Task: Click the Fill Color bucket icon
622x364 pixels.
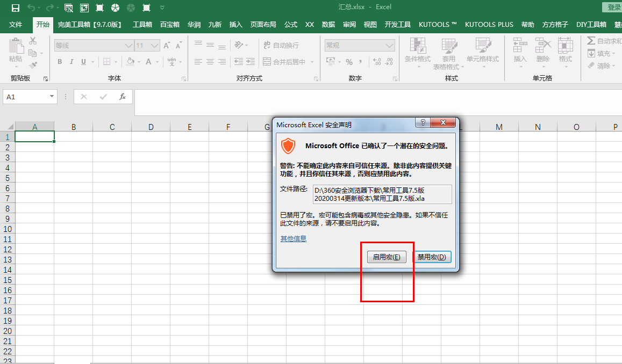Action: pos(130,61)
